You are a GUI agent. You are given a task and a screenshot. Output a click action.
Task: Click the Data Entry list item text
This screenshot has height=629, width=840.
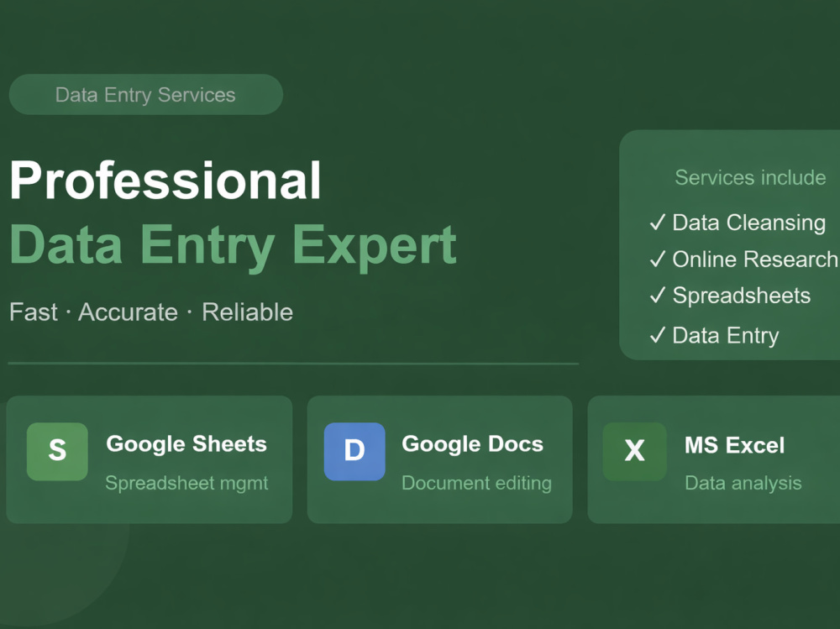(726, 335)
